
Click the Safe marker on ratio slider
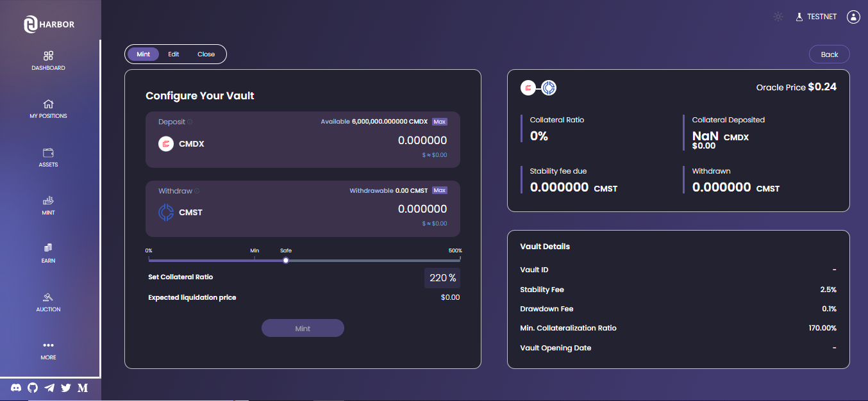[x=286, y=250]
